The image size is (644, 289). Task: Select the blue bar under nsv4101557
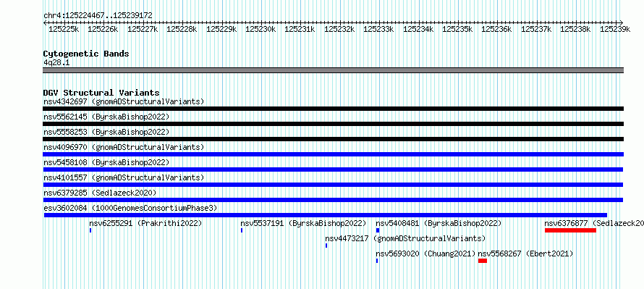(333, 185)
